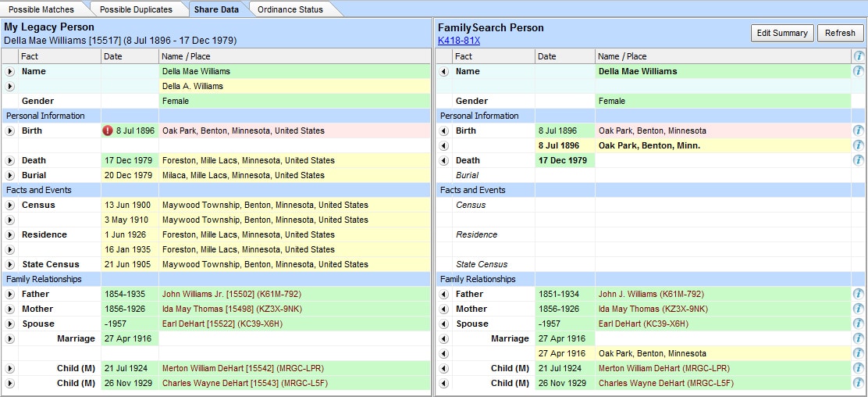868x397 pixels.
Task: Click left-arrow icon beside FamilySearch Death row
Action: point(443,160)
